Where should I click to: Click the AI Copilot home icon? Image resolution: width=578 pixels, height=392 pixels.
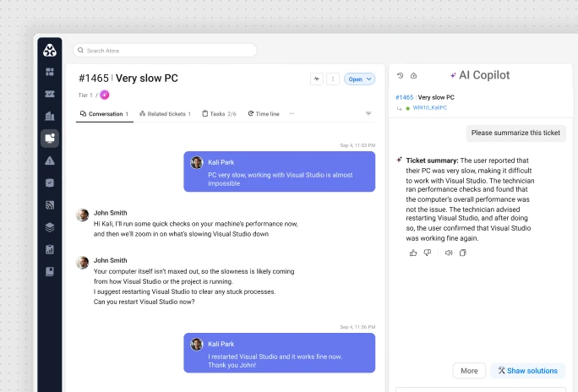(413, 75)
